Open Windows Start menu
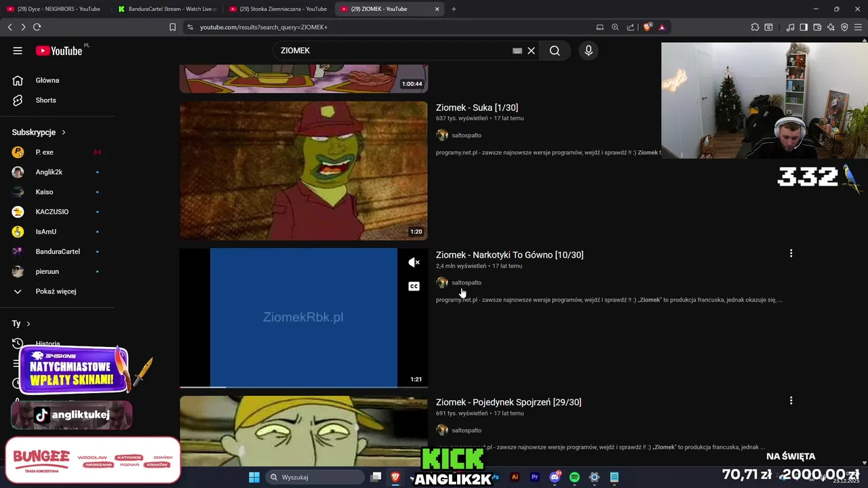Screen dimensions: 868x488 click(254, 477)
